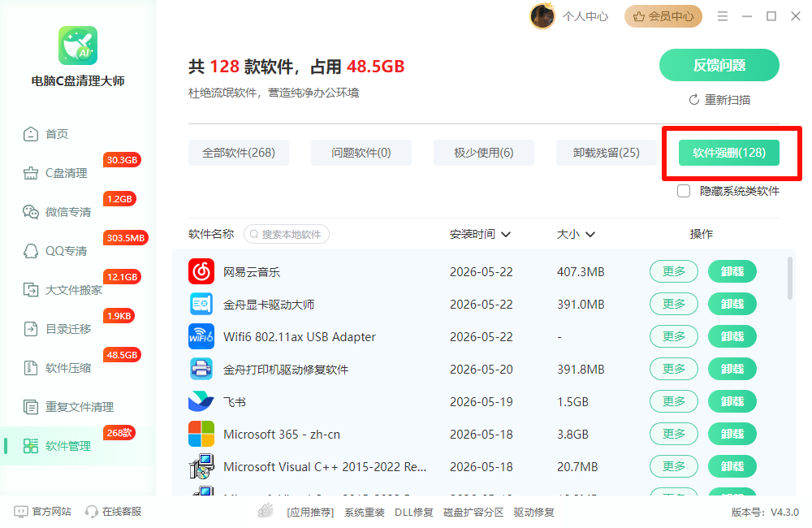The image size is (812, 528).
Task: Open 更多 options for 网易云音乐
Action: click(x=674, y=271)
